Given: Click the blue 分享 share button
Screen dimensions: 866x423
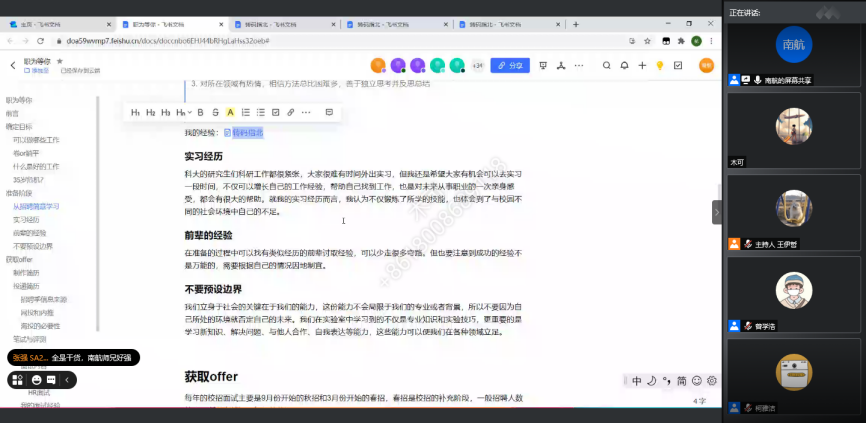Looking at the screenshot, I should [x=510, y=65].
